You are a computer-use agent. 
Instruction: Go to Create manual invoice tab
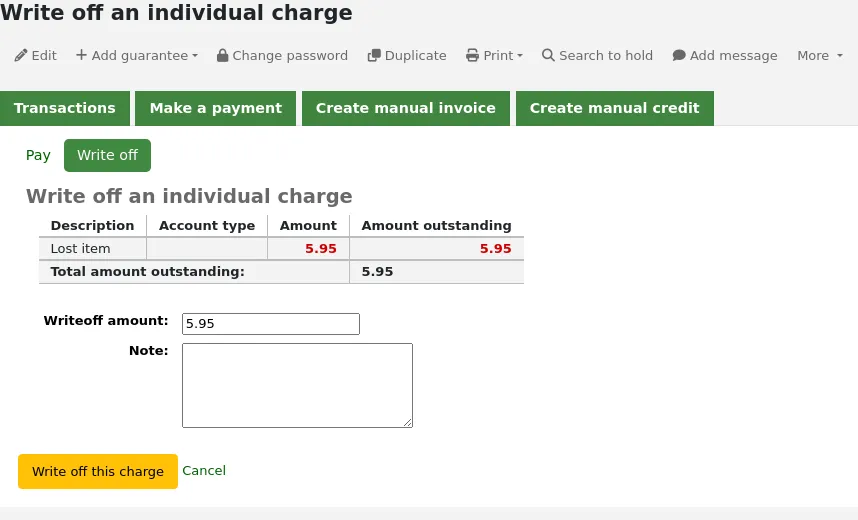tap(405, 108)
